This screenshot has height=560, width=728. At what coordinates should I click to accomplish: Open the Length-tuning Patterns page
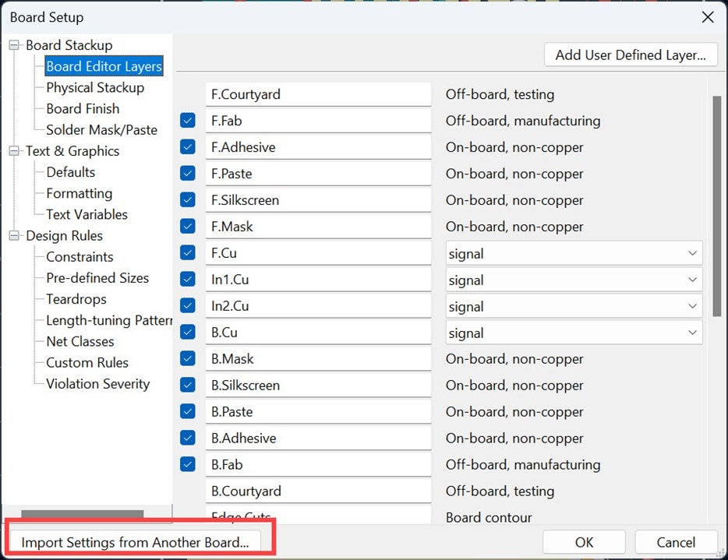pyautogui.click(x=109, y=321)
